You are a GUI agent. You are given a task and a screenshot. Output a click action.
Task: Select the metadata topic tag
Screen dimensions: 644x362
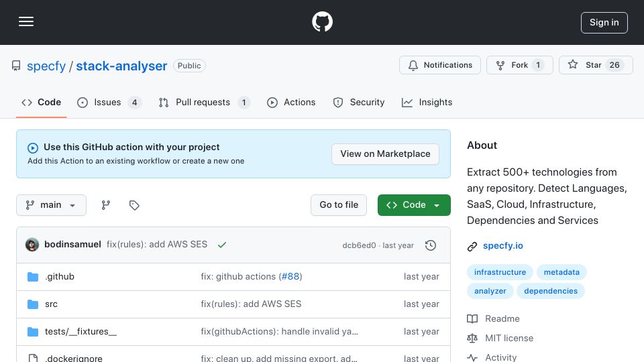pyautogui.click(x=561, y=272)
